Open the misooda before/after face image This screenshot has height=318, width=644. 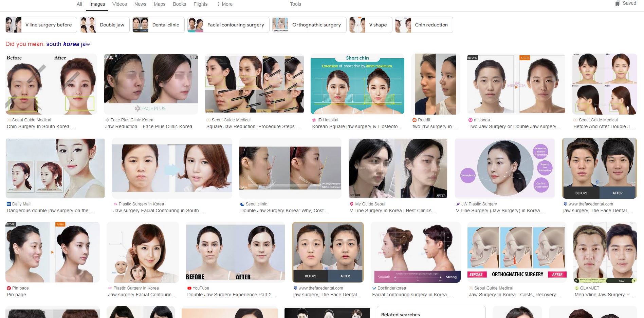516,84
